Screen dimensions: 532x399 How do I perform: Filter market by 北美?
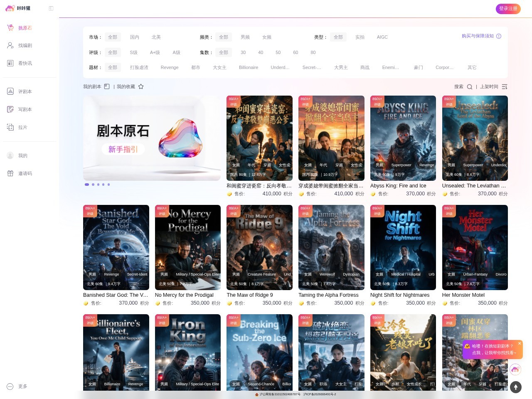point(156,37)
